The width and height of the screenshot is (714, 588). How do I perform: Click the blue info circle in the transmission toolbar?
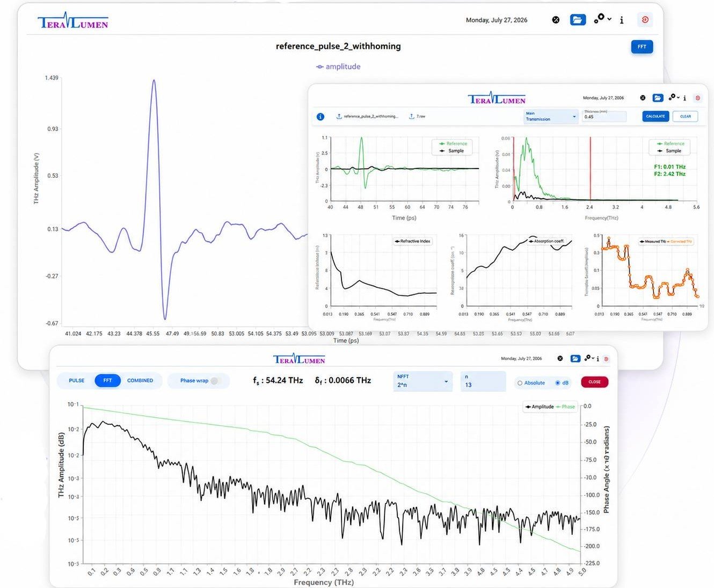[x=320, y=117]
